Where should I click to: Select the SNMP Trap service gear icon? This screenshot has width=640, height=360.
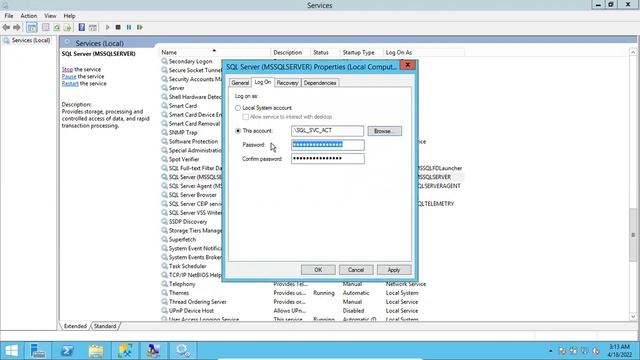164,133
